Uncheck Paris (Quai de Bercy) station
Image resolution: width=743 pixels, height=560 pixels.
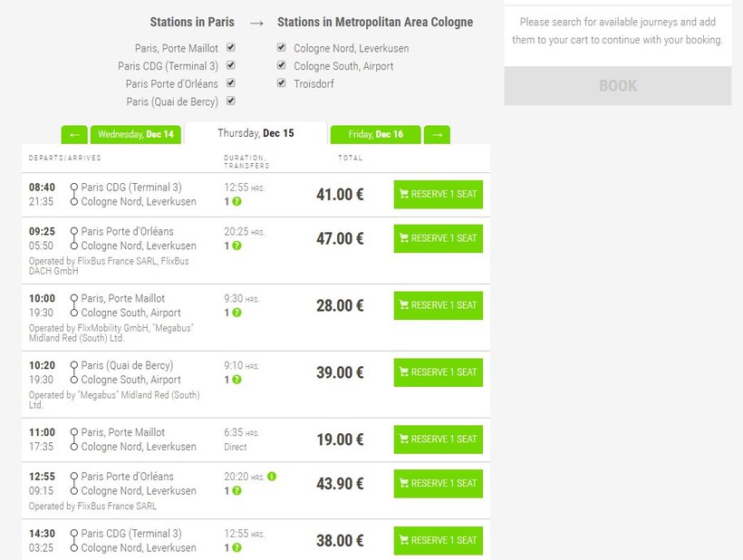tap(231, 101)
